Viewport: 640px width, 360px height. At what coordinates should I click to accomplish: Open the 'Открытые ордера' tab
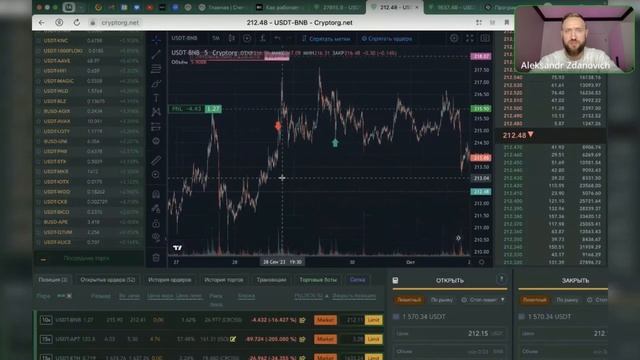(x=108, y=280)
